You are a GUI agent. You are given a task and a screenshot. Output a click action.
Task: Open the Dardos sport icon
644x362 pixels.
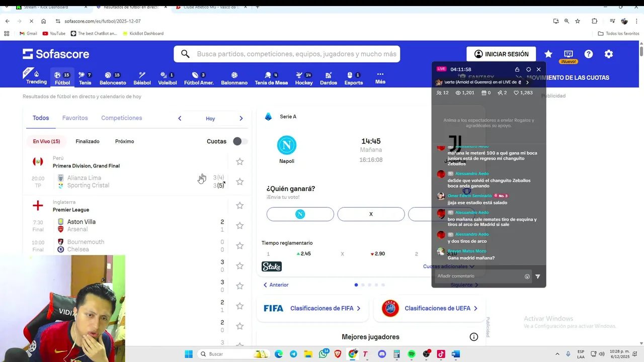[329, 78]
